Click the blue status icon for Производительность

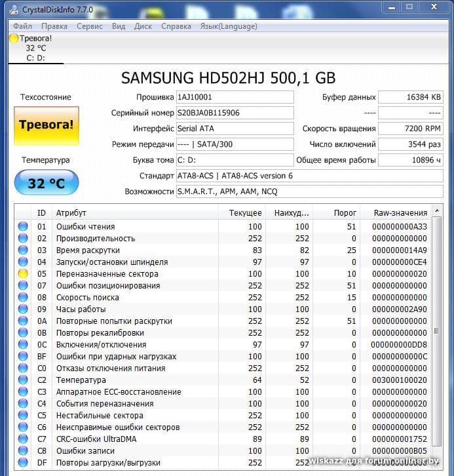(23, 238)
